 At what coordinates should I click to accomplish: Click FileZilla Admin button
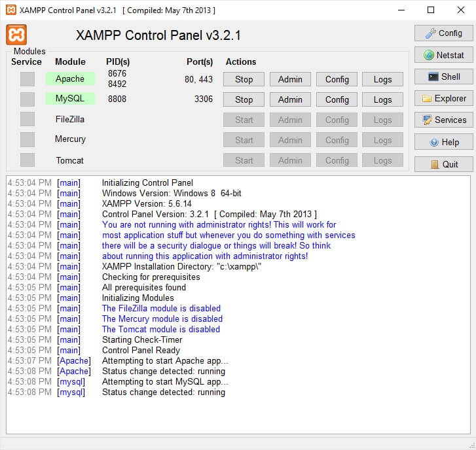(290, 120)
